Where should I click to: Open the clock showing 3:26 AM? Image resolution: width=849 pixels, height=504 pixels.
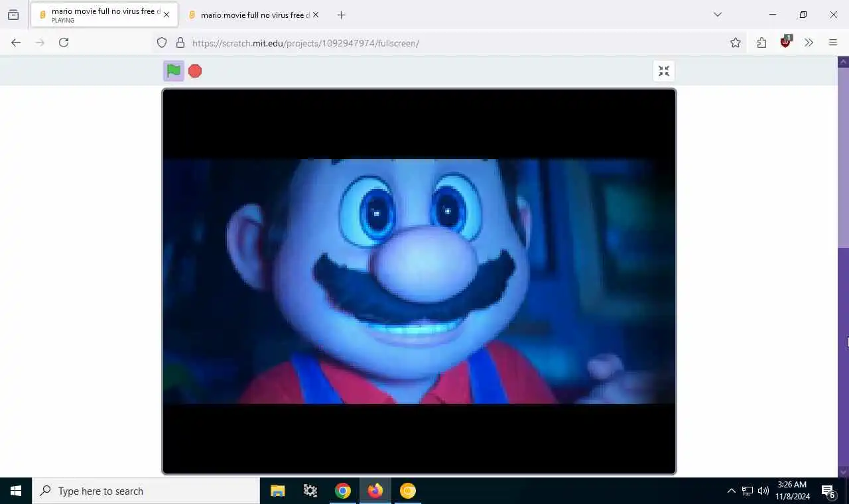(793, 491)
